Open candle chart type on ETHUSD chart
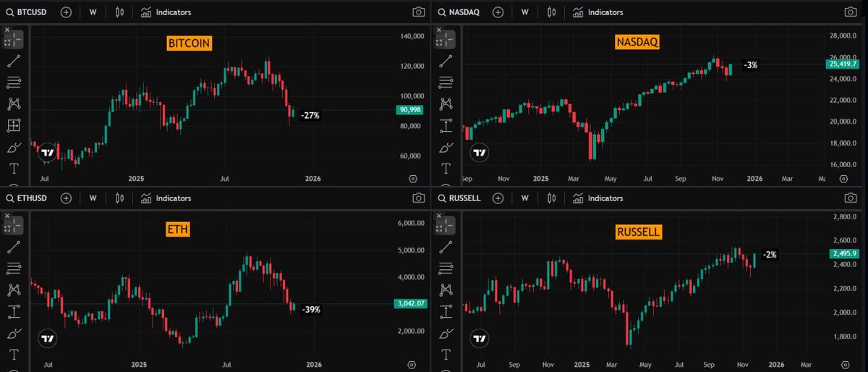 [x=120, y=198]
